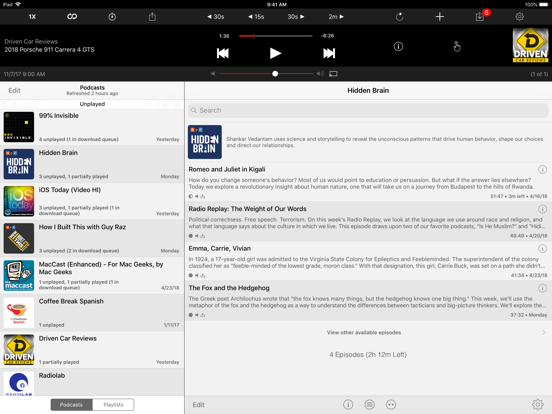Screen dimensions: 552x414
Task: Adjust the volume slider knob
Action: (275, 74)
